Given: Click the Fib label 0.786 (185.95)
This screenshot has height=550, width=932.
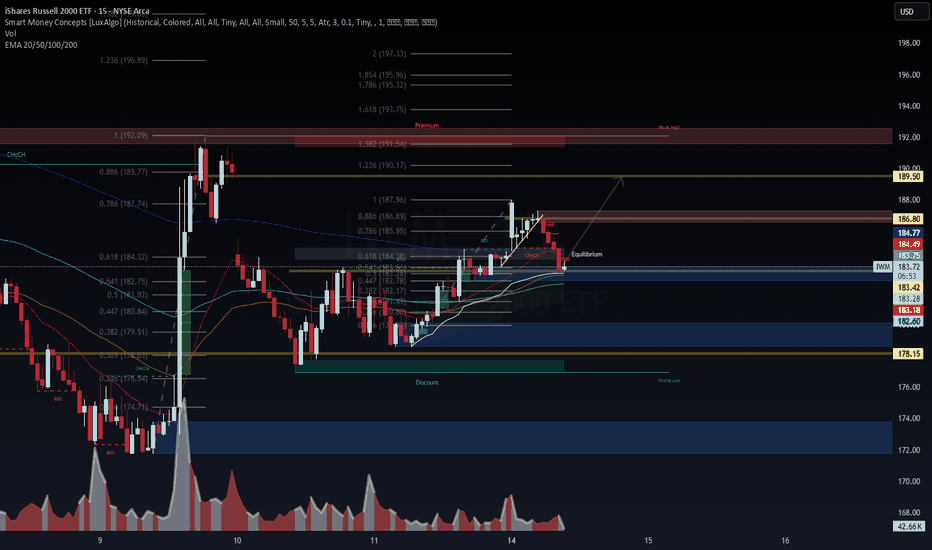Looking at the screenshot, I should 382,231.
